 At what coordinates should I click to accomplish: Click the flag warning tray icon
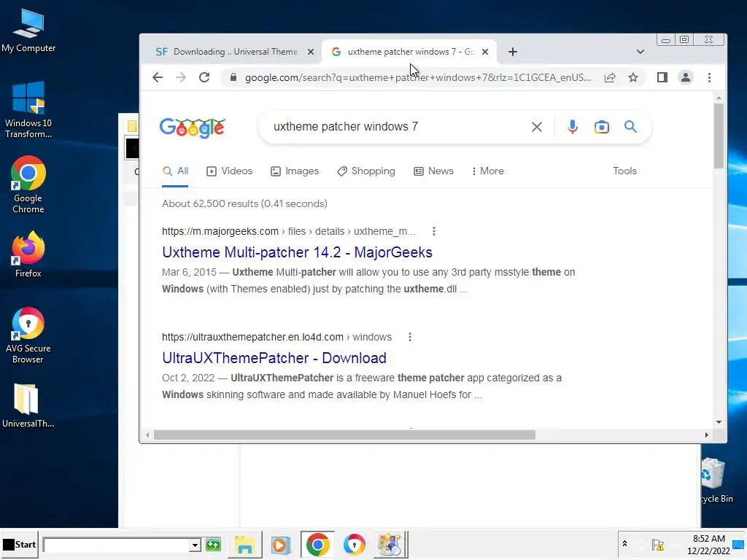coord(658,545)
